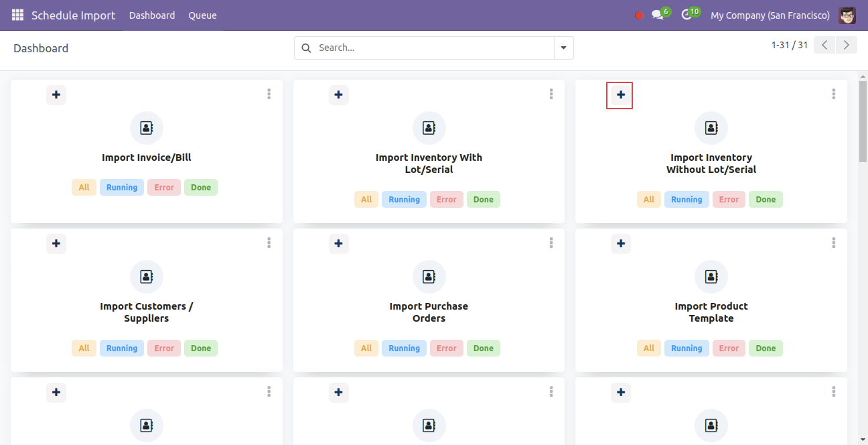This screenshot has width=868, height=445.
Task: Show Done for Import Product Template
Action: coord(766,348)
